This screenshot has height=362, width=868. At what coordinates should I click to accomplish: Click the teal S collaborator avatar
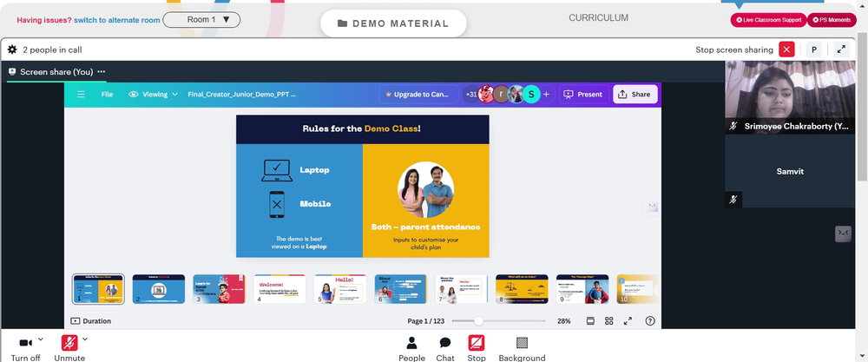pyautogui.click(x=531, y=94)
